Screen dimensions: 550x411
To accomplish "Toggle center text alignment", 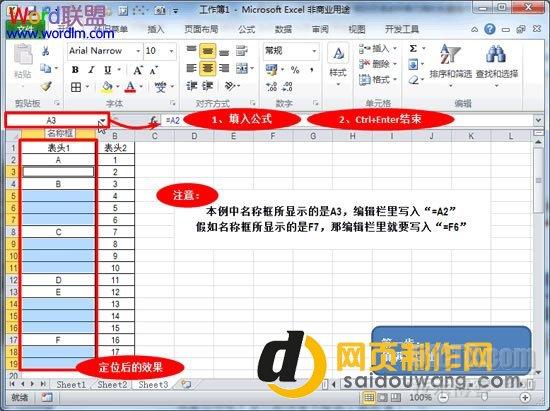I will (208, 68).
